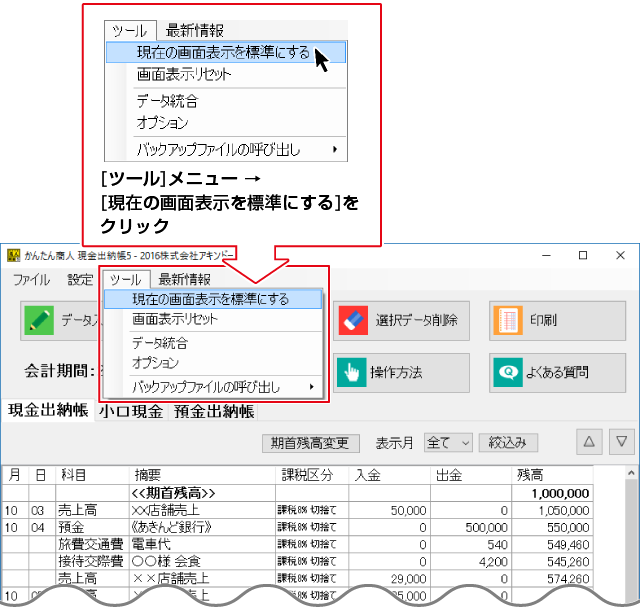Open the ツール menu in menu bar
This screenshot has width=640, height=611.
(125, 280)
